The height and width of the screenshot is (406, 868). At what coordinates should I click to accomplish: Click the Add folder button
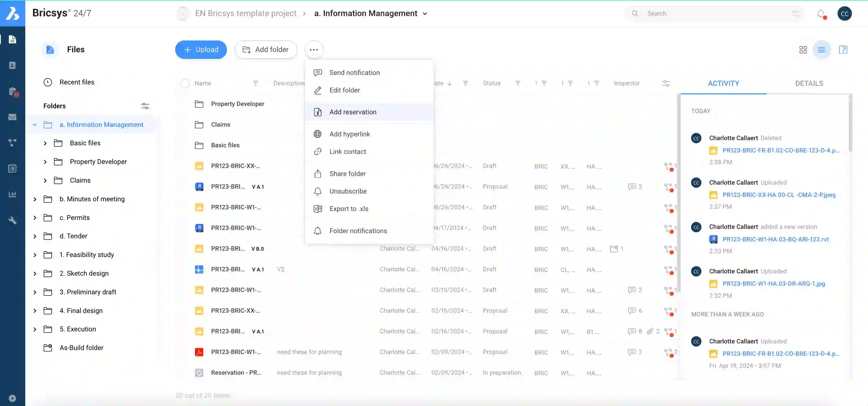tap(265, 49)
